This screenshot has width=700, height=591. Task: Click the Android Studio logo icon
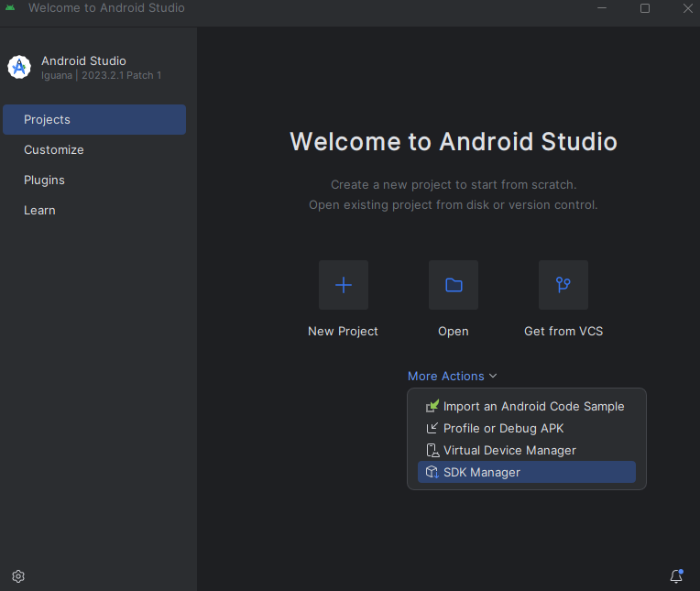[19, 67]
